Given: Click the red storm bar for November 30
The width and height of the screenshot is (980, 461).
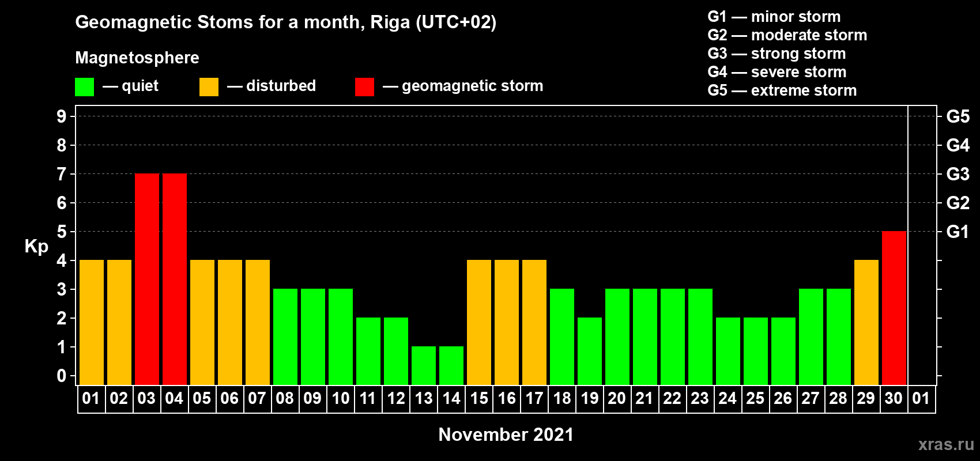Looking at the screenshot, I should pos(894,308).
